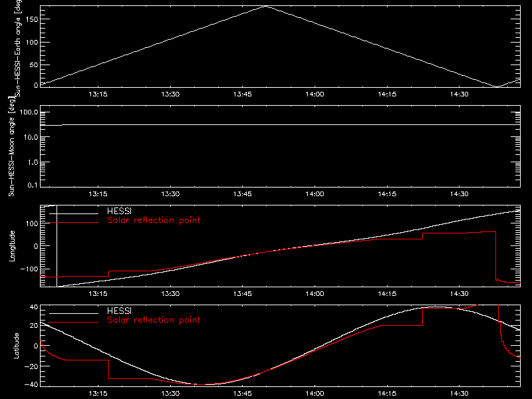
Task: Click 13:30 label under Latitude plot
Action: [x=170, y=394]
